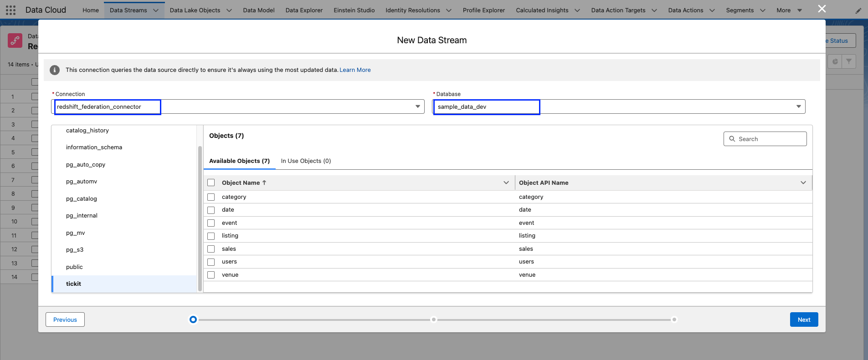Screen dimensions: 868x360
Task: Click middle step of the progress indicator
Action: pyautogui.click(x=434, y=319)
